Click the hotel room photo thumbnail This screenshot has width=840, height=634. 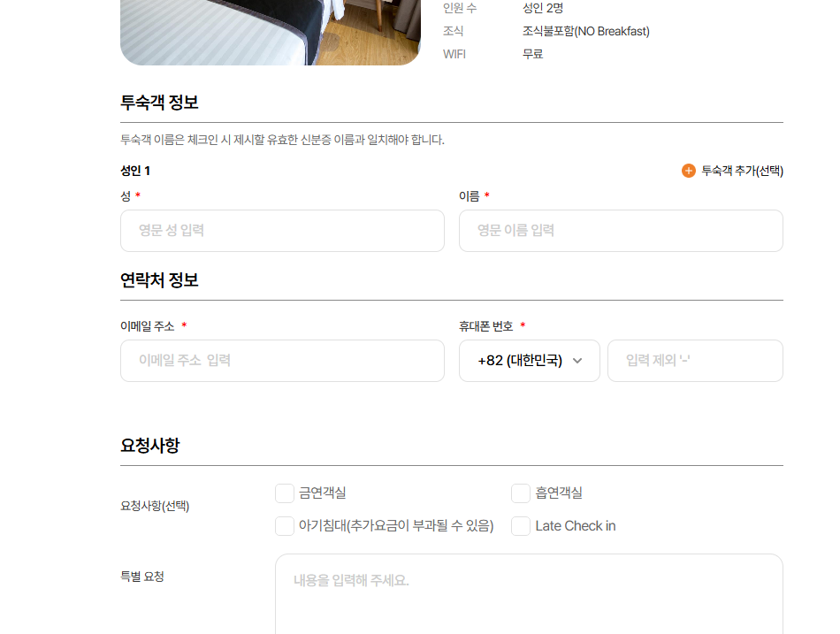(271, 32)
